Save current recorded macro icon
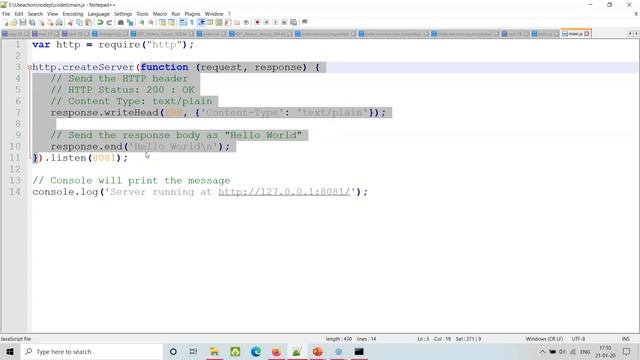 coord(293,22)
